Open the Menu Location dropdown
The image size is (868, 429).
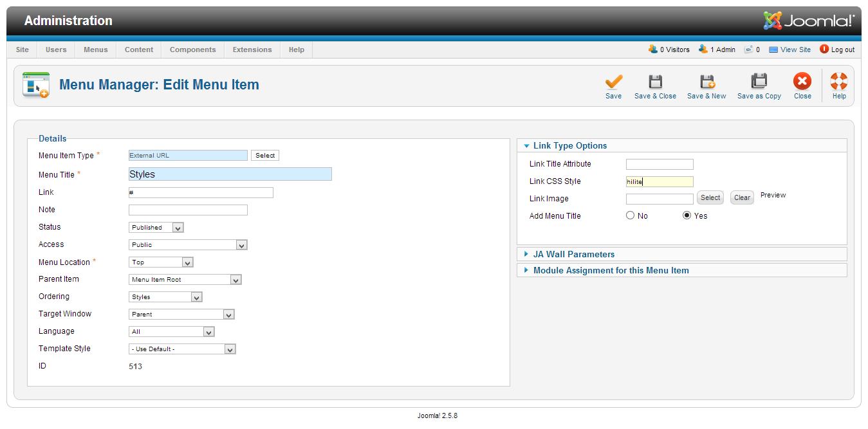coord(161,262)
